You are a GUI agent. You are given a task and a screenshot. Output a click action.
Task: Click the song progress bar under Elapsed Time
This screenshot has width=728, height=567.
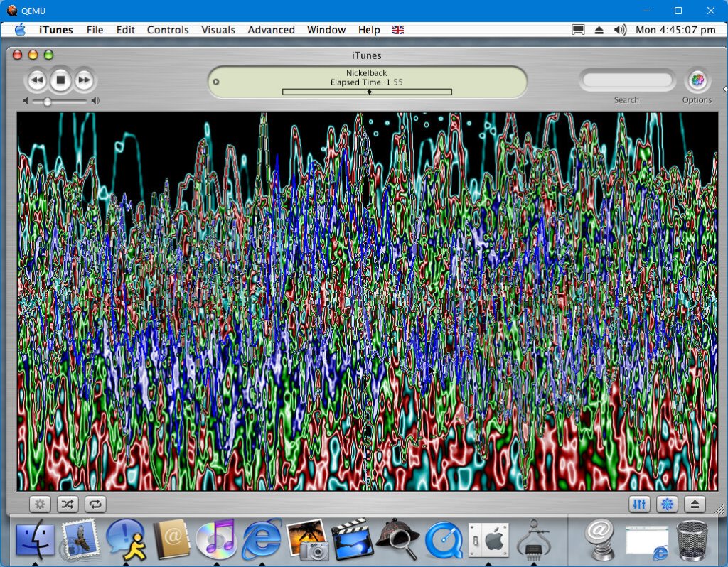pos(367,92)
